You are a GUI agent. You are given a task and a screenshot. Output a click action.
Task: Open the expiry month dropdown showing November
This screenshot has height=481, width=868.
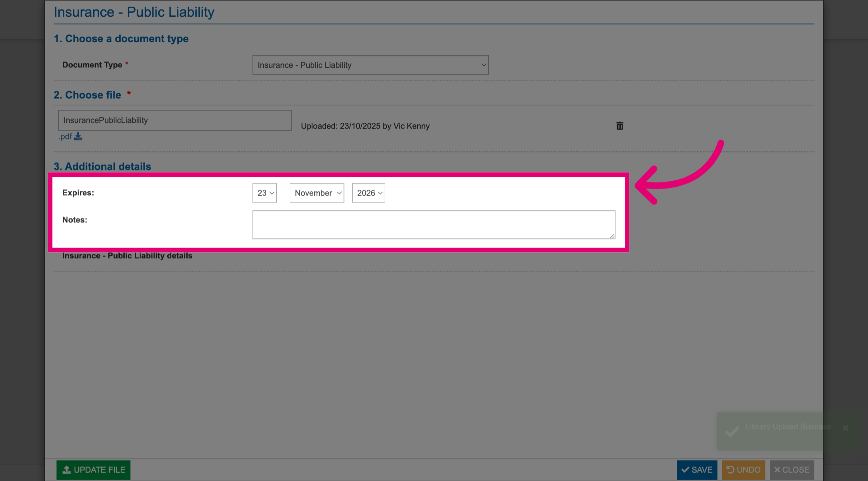coord(317,193)
